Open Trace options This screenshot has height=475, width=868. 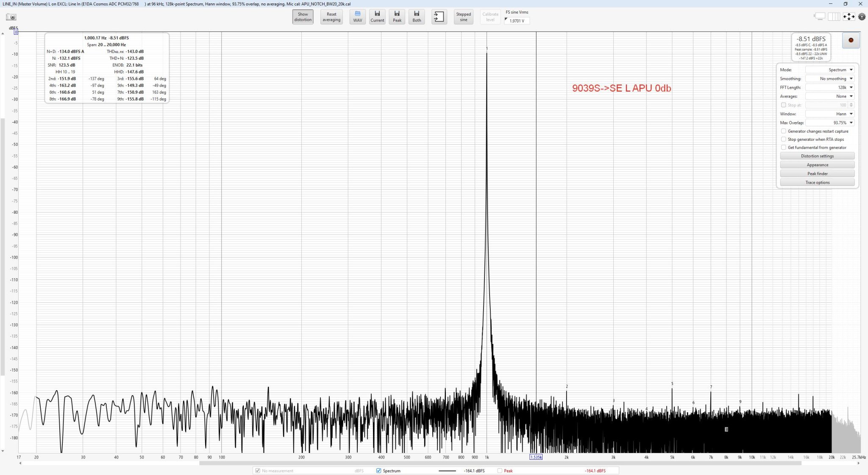(x=817, y=183)
